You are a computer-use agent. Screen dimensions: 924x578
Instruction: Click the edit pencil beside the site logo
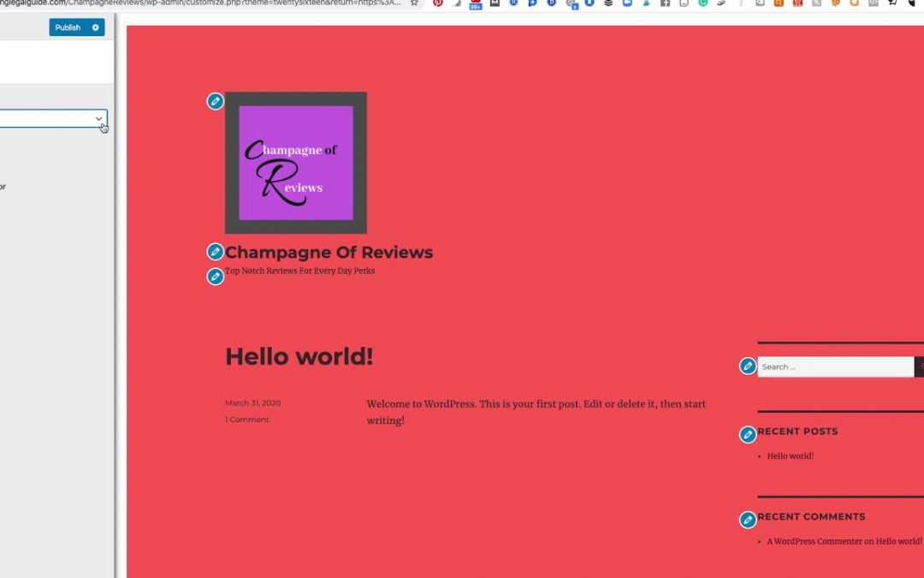pyautogui.click(x=216, y=102)
